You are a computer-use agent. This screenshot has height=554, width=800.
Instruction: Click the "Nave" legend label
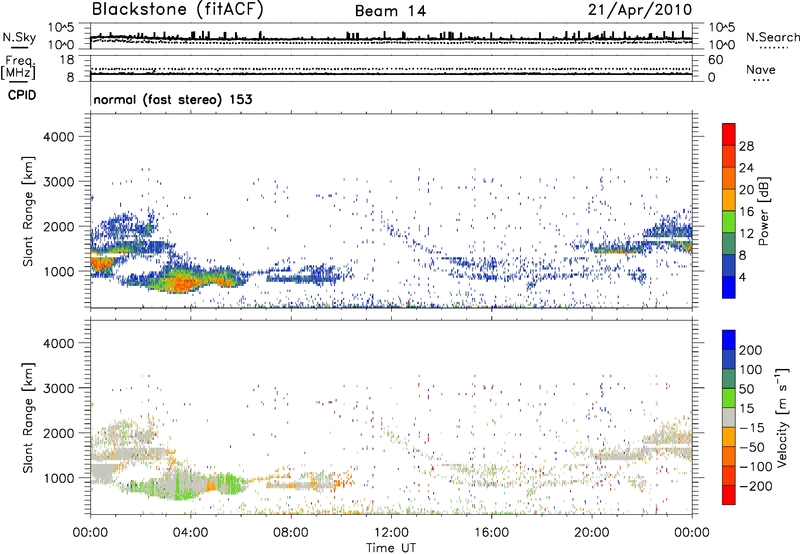point(760,70)
